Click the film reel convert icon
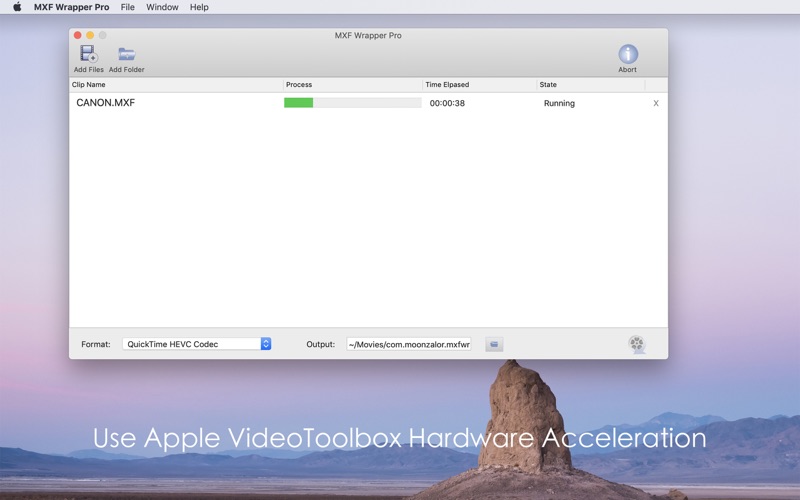Image resolution: width=800 pixels, height=500 pixels. [637, 344]
